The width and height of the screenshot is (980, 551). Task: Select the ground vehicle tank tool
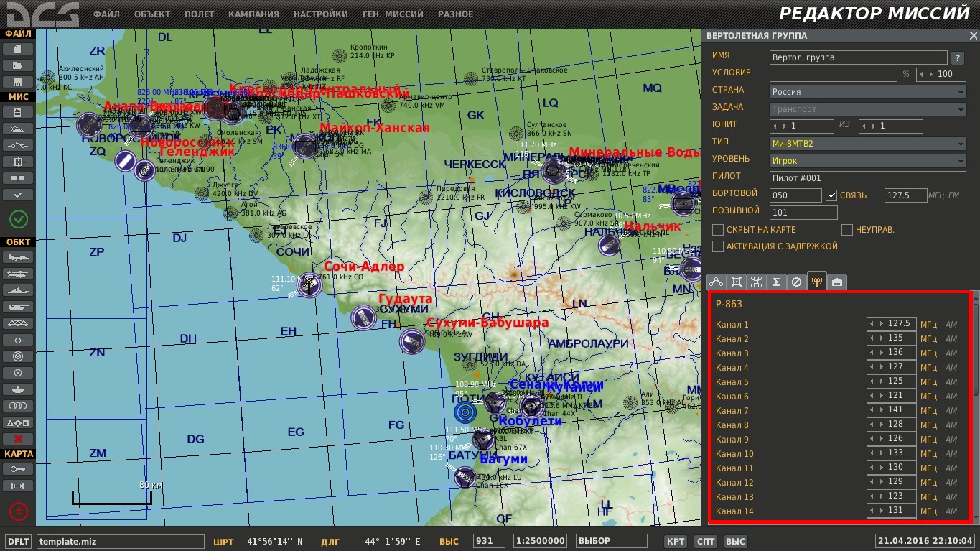pyautogui.click(x=18, y=307)
